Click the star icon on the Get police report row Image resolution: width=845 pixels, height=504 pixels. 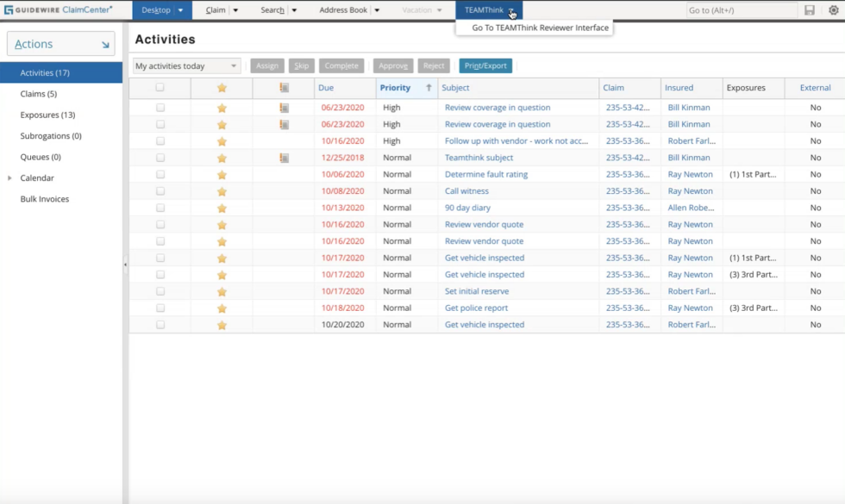(x=222, y=308)
